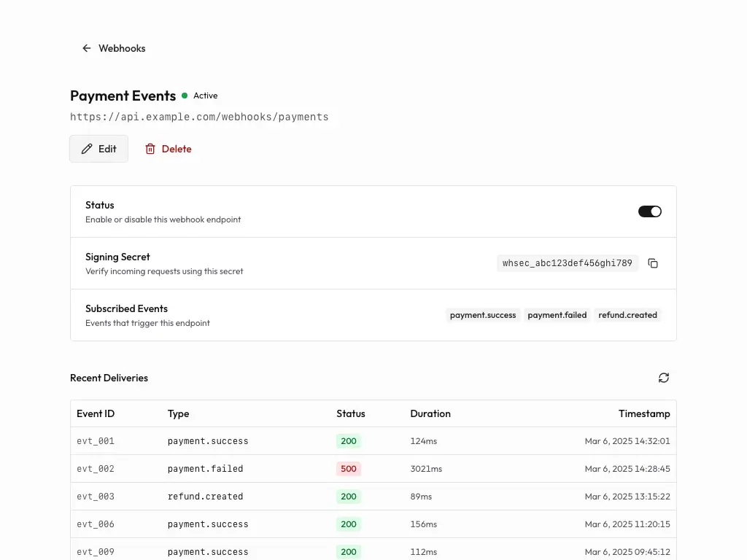Image resolution: width=747 pixels, height=560 pixels.
Task: Open the Webhooks breadcrumb label
Action: tap(122, 48)
